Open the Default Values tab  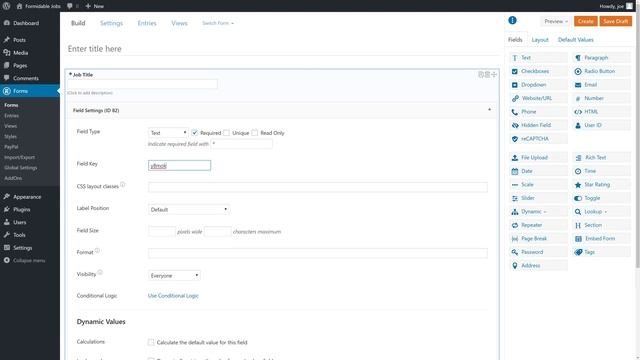576,40
